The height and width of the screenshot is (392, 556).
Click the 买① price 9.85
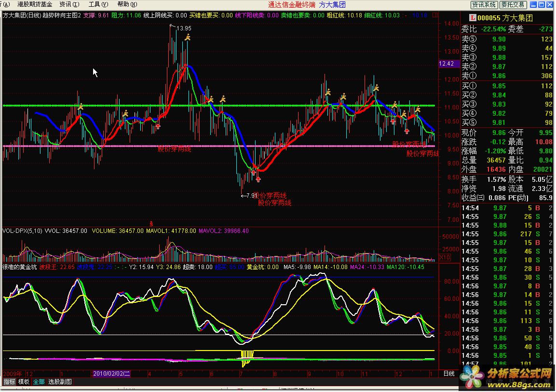click(499, 86)
